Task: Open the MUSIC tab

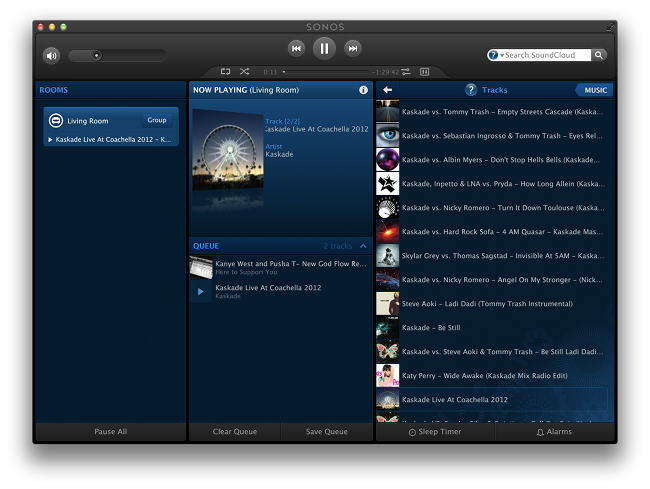Action: click(595, 90)
